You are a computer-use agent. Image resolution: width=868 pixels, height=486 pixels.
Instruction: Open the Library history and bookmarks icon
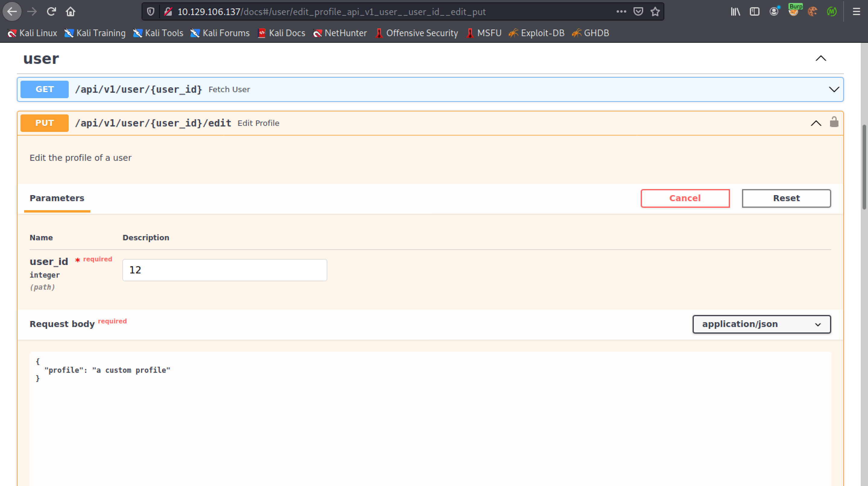tap(735, 12)
